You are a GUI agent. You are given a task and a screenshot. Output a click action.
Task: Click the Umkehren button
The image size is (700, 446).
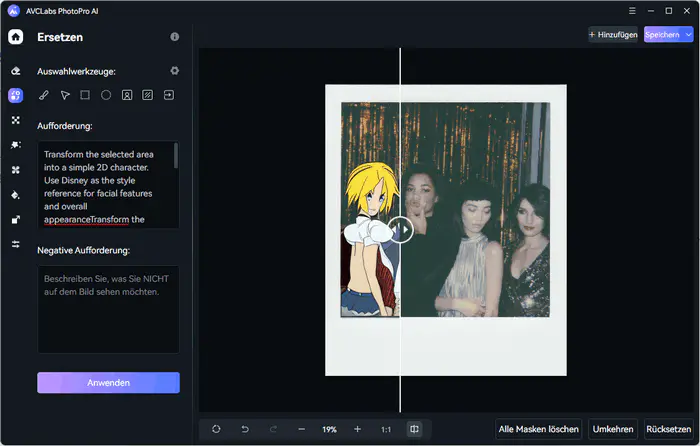click(613, 429)
